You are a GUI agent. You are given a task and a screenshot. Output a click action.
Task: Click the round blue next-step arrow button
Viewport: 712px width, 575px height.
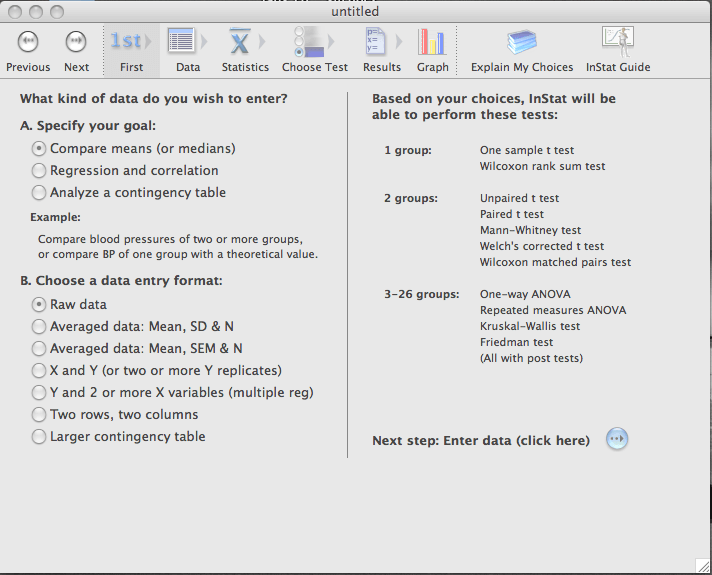617,440
